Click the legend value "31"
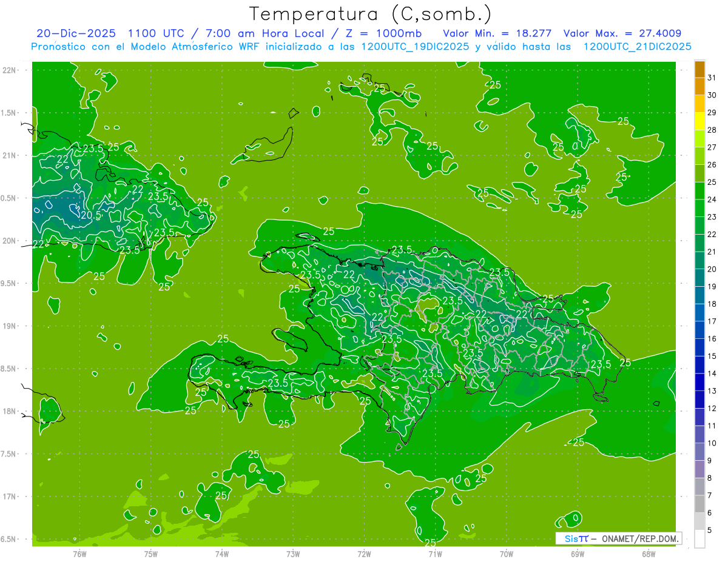Viewport: 728px width, 562px height. tap(712, 78)
